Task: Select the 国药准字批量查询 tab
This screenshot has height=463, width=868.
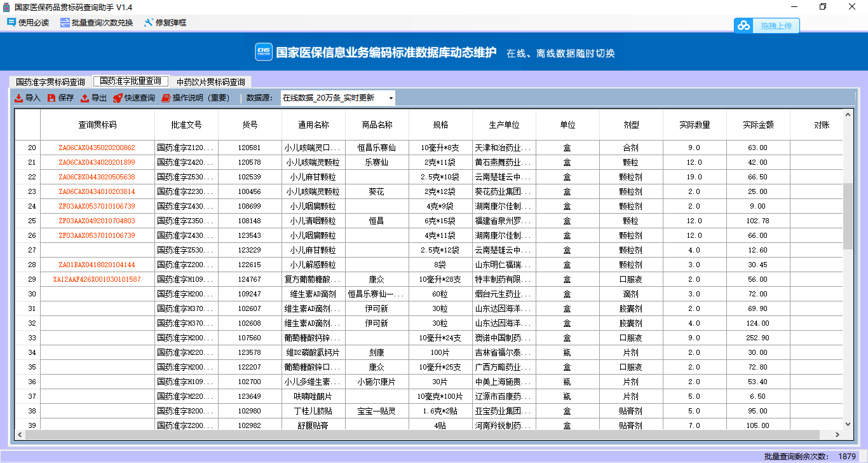Action: pyautogui.click(x=130, y=81)
